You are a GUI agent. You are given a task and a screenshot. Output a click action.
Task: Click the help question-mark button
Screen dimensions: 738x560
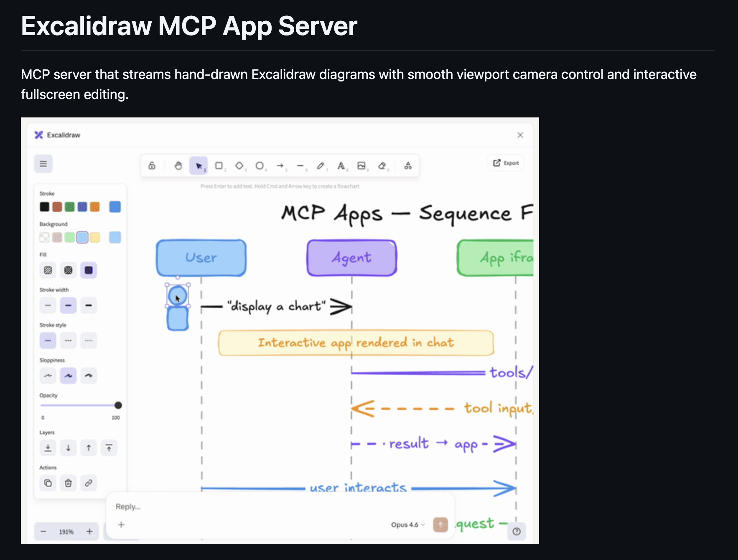click(517, 531)
